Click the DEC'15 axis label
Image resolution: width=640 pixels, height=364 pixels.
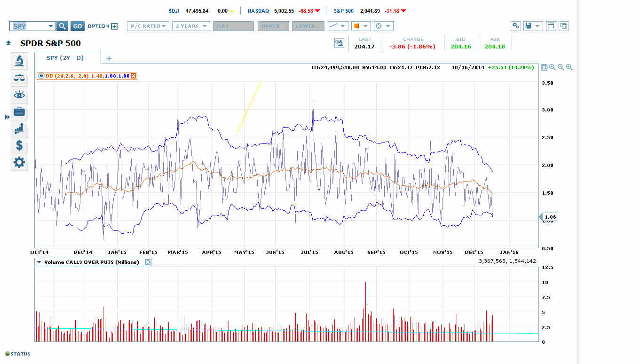point(474,253)
